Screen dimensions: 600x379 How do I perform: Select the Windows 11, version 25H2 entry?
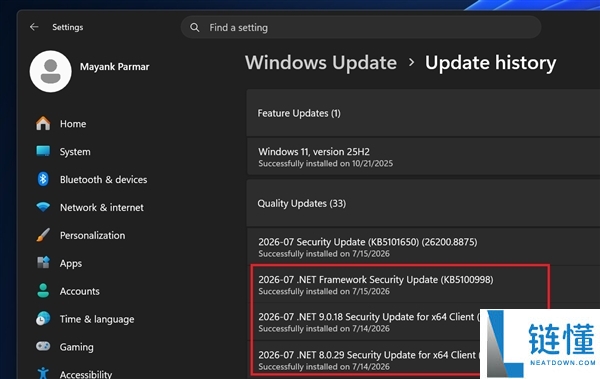click(x=423, y=157)
